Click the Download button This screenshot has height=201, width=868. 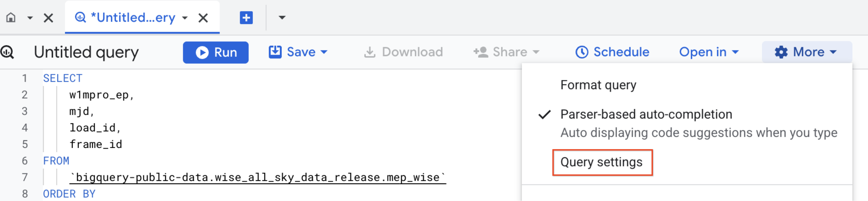point(403,52)
